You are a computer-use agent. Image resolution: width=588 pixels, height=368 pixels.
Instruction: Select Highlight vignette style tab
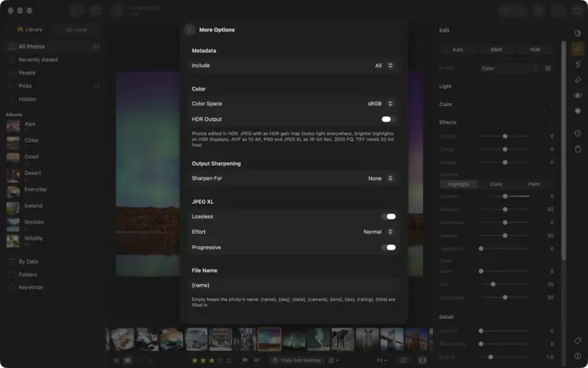(x=458, y=185)
